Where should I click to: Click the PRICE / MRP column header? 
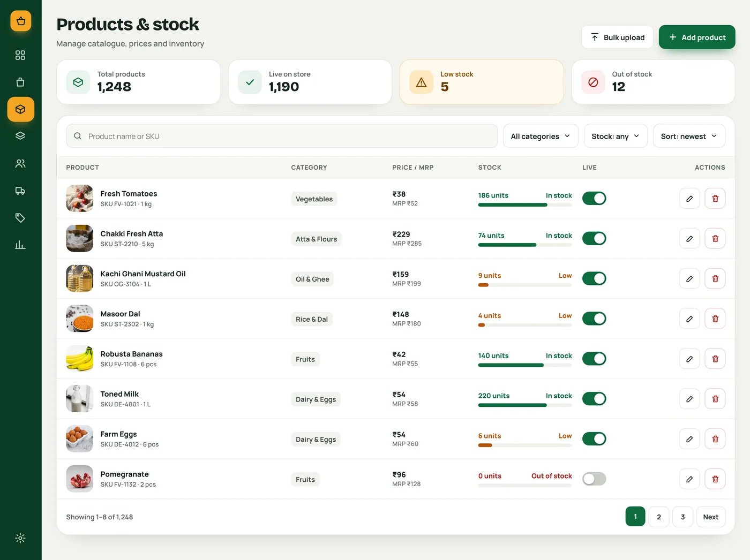coord(412,167)
